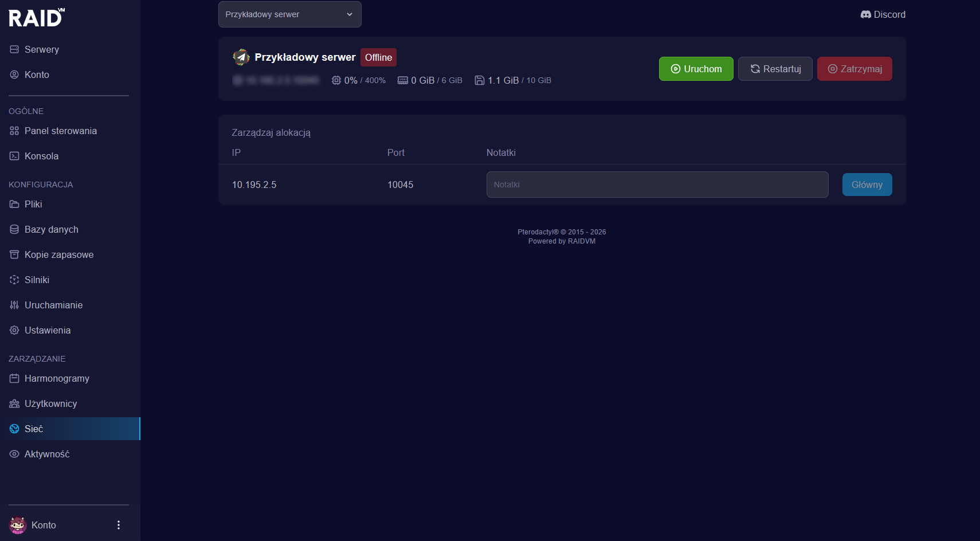The width and height of the screenshot is (980, 541).
Task: Start the server with Uruchom
Action: click(696, 69)
